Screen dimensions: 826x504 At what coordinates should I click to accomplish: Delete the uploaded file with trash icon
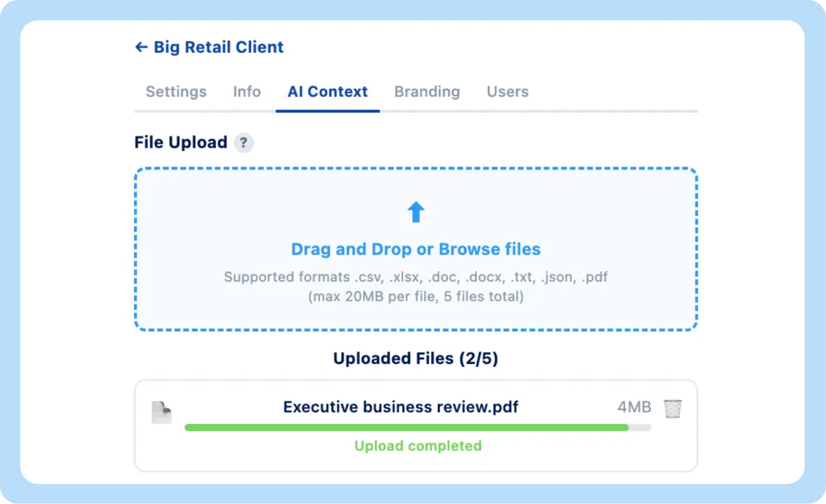point(673,408)
